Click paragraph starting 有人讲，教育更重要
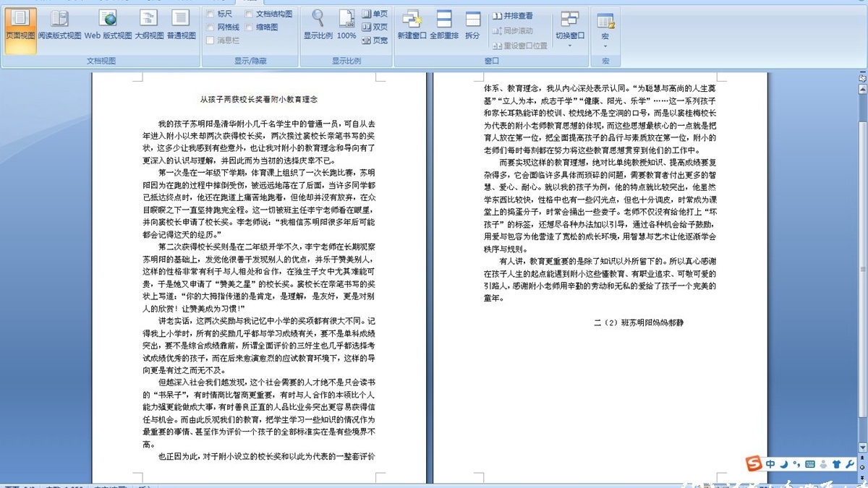 (x=600, y=279)
